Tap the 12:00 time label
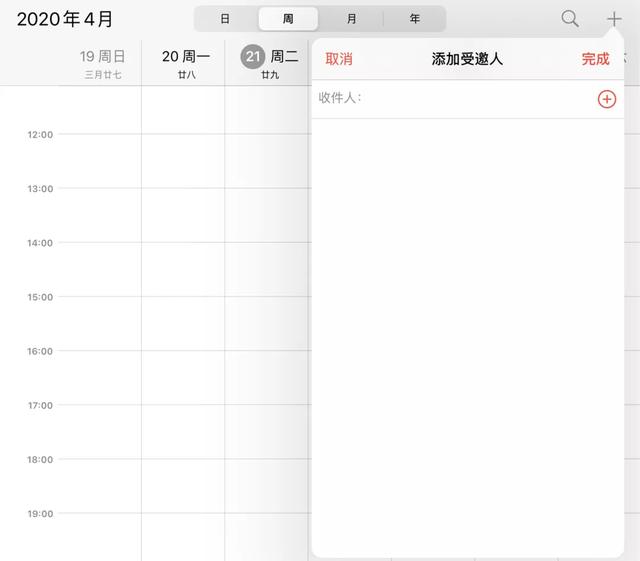This screenshot has width=640, height=561. pos(40,135)
